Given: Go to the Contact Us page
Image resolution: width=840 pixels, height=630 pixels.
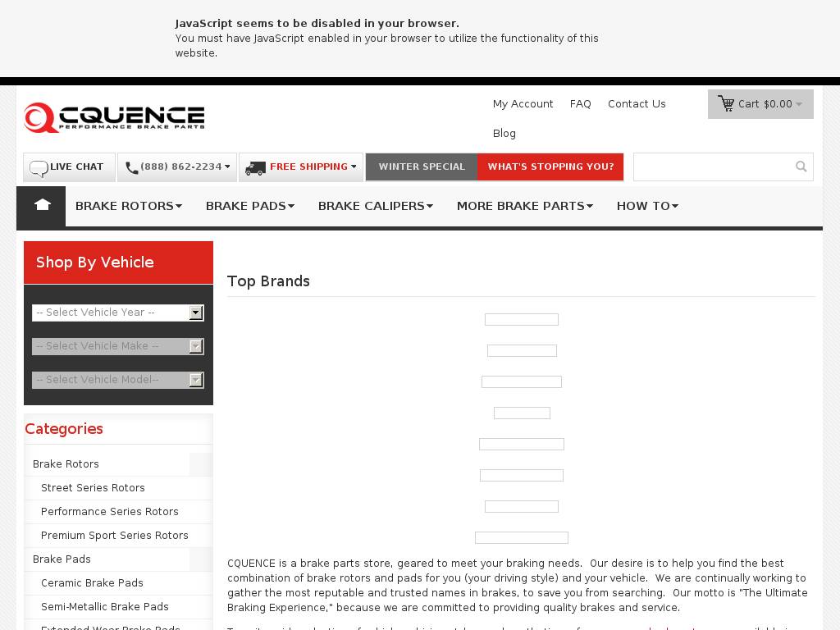Looking at the screenshot, I should click(637, 104).
